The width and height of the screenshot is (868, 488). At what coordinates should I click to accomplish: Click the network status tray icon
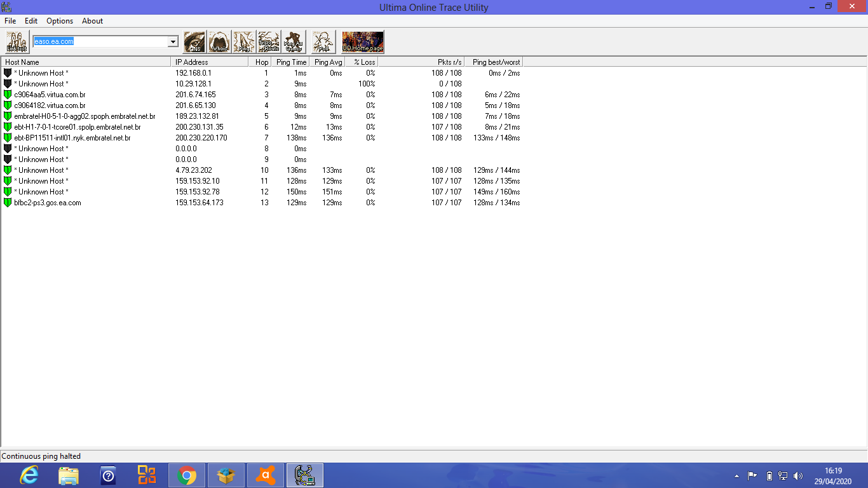click(783, 475)
